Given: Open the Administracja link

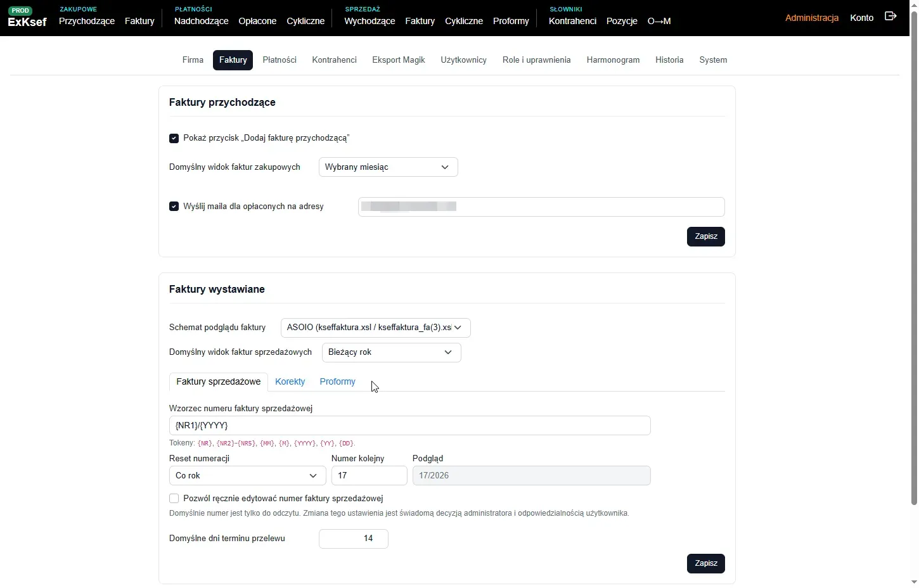Looking at the screenshot, I should tap(811, 18).
